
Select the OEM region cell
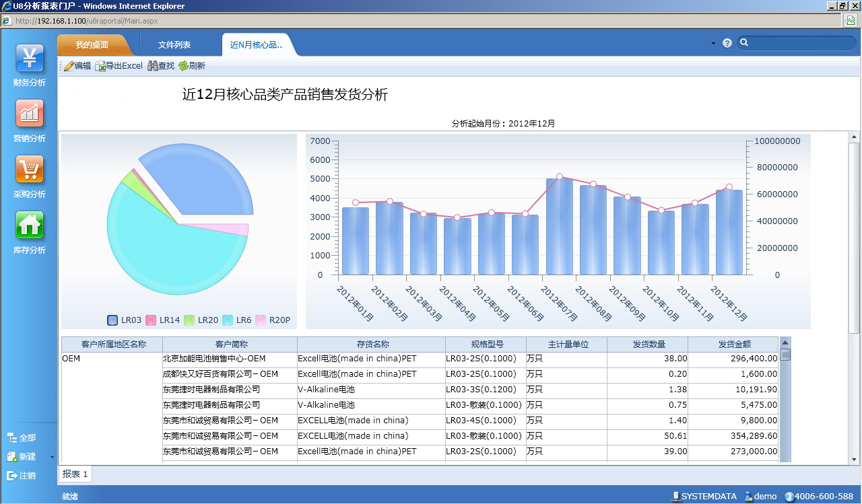pos(112,408)
